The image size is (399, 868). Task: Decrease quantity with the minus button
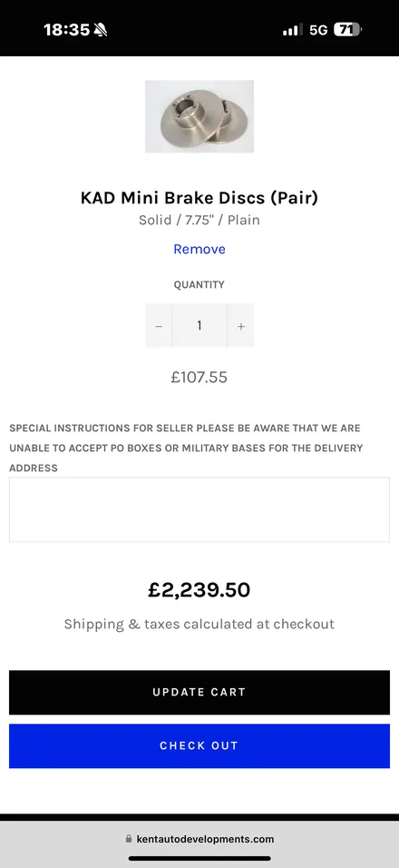tap(159, 325)
